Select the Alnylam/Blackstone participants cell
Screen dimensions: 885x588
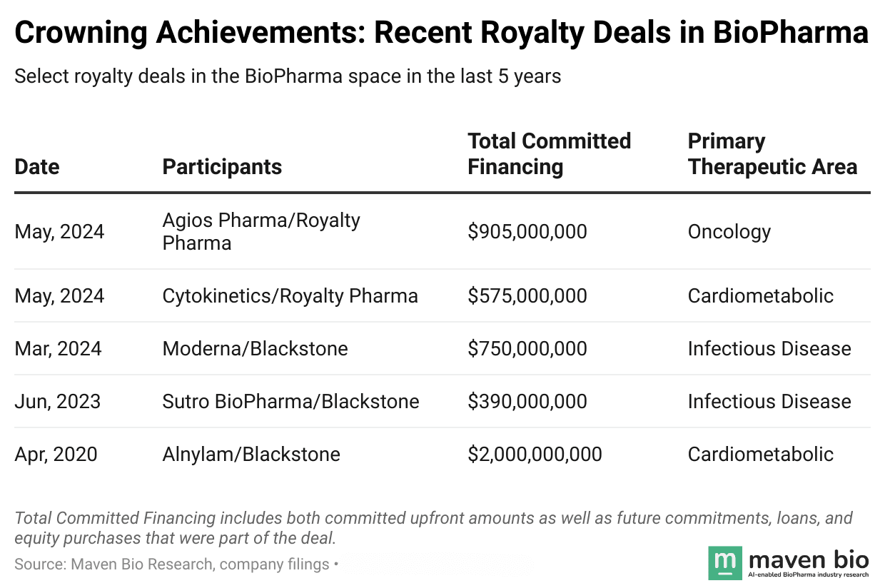251,454
